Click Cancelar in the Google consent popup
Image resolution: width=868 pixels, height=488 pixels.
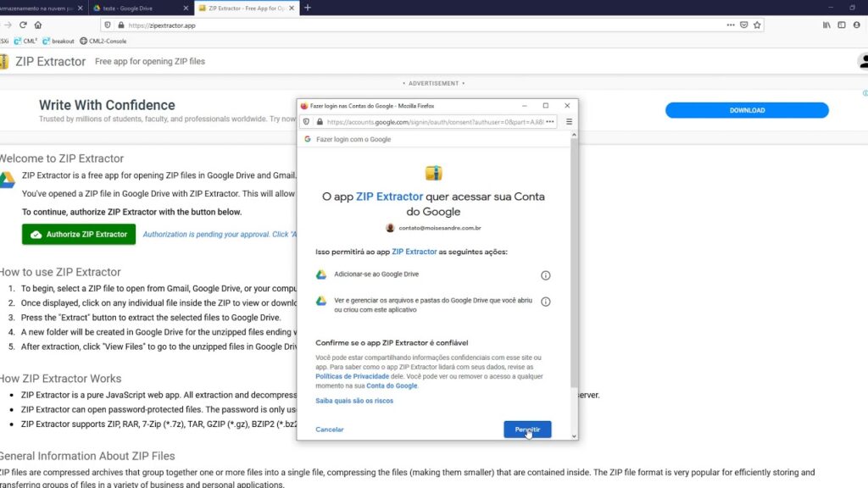coord(330,430)
